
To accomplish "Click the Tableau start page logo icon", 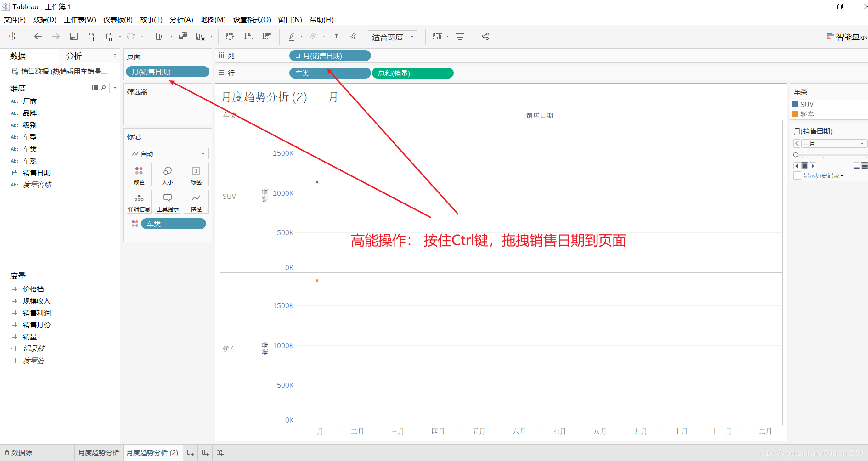I will [13, 36].
